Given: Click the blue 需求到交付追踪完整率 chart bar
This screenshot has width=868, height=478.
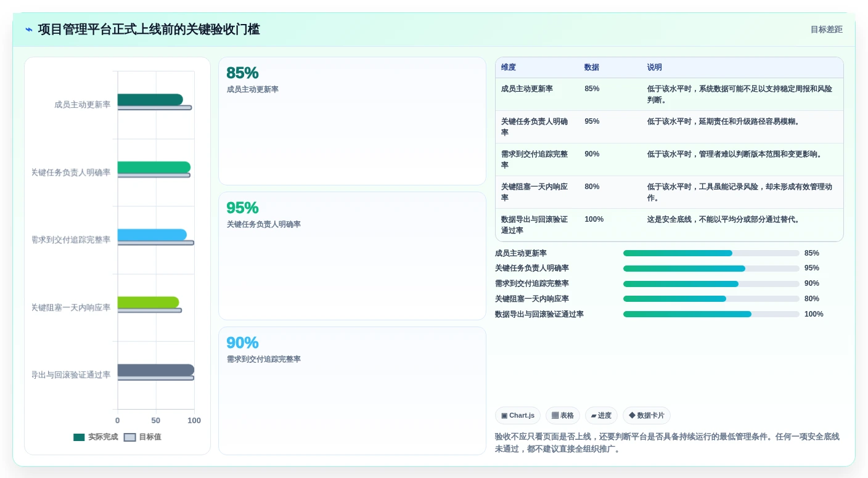Looking at the screenshot, I should (152, 235).
